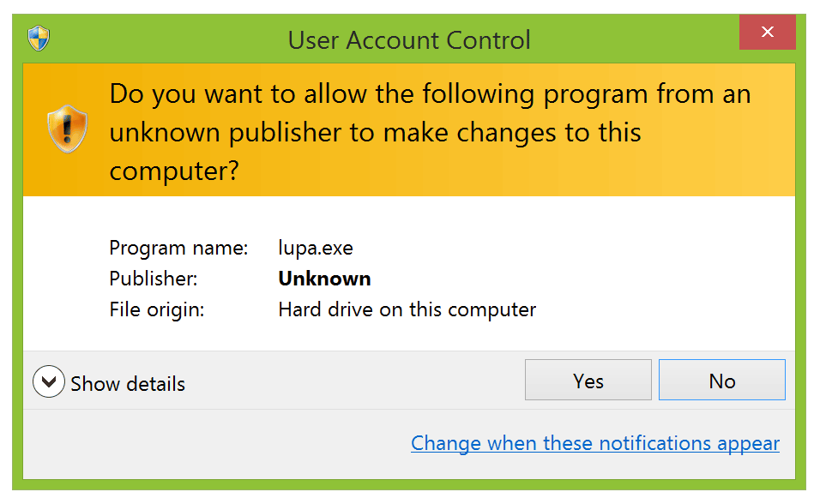Choose the No button
The width and height of the screenshot is (820, 504).
coord(721,381)
